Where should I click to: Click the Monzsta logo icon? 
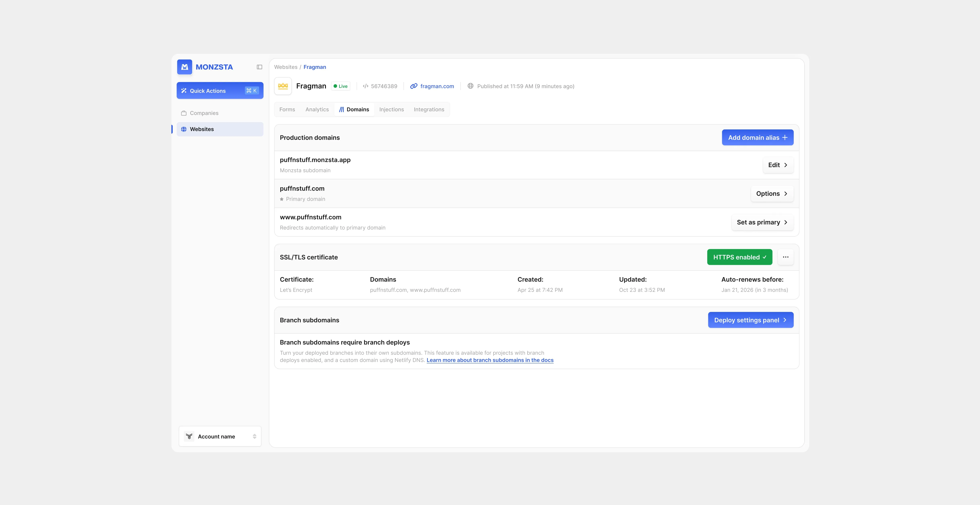pos(184,67)
